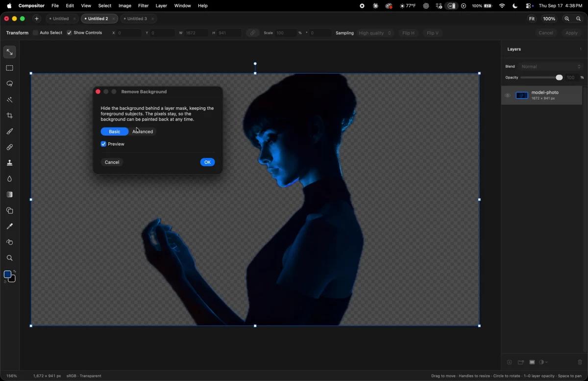Click Cancel in Remove Background dialog

click(112, 162)
